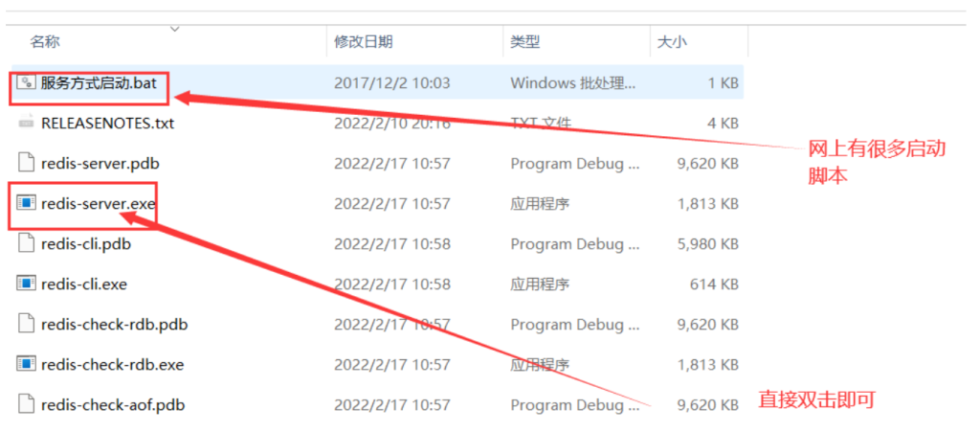The image size is (980, 432).
Task: Select the 服务方式启动.bat batch file icon
Action: 26,82
